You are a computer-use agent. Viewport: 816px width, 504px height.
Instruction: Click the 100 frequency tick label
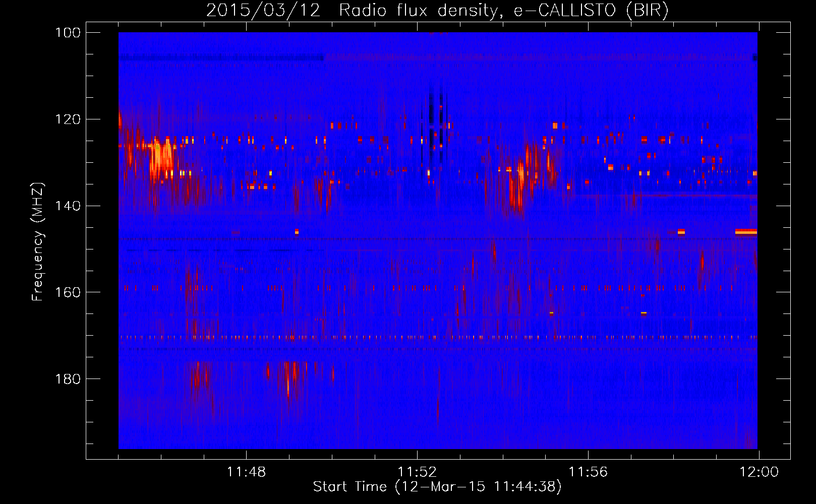(68, 33)
